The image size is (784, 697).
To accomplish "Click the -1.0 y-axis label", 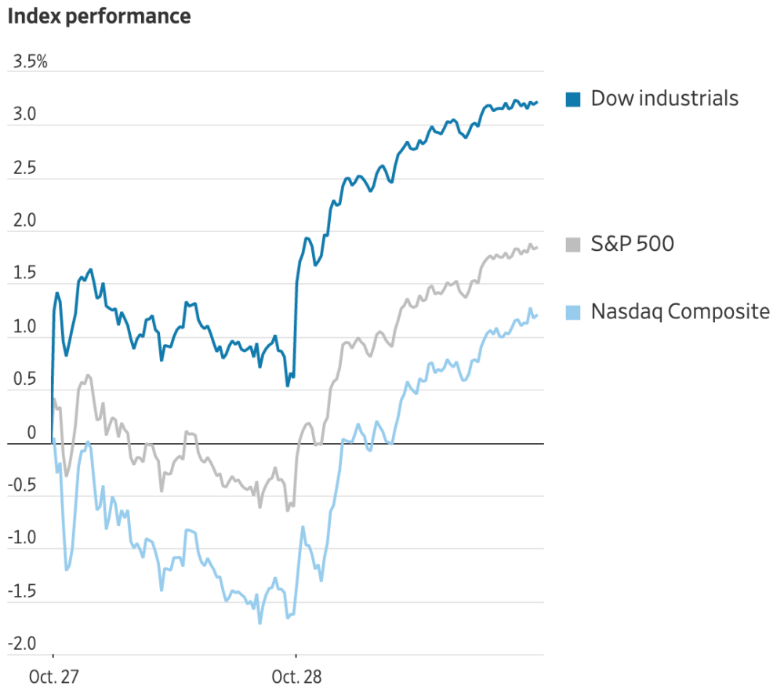I will click(22, 538).
